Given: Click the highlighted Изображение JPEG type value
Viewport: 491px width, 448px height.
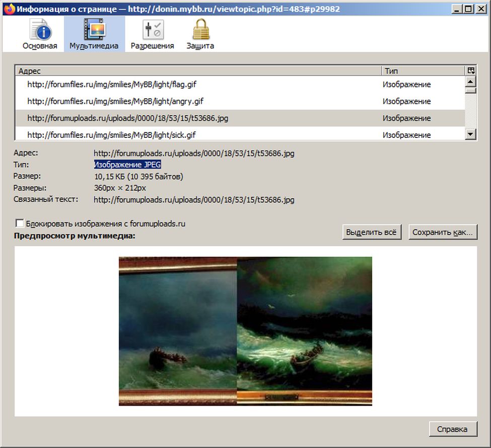Looking at the screenshot, I should [x=127, y=165].
